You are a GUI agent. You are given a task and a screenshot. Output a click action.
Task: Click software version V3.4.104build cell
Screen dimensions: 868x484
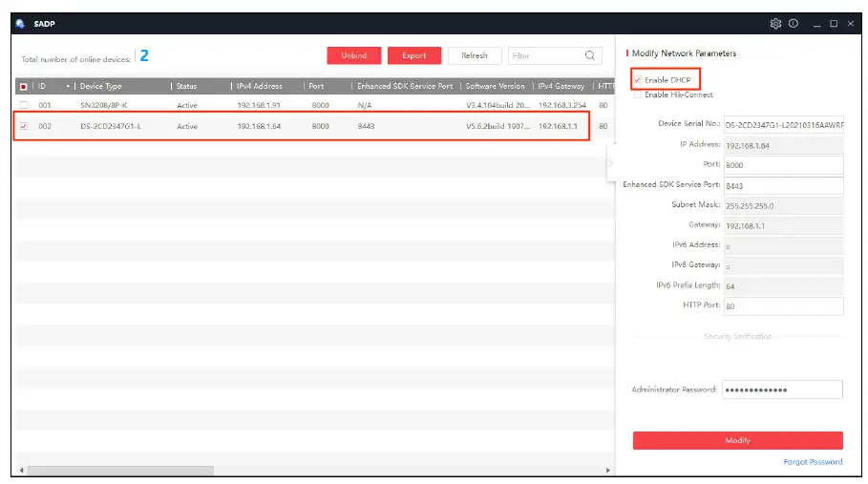coord(498,105)
